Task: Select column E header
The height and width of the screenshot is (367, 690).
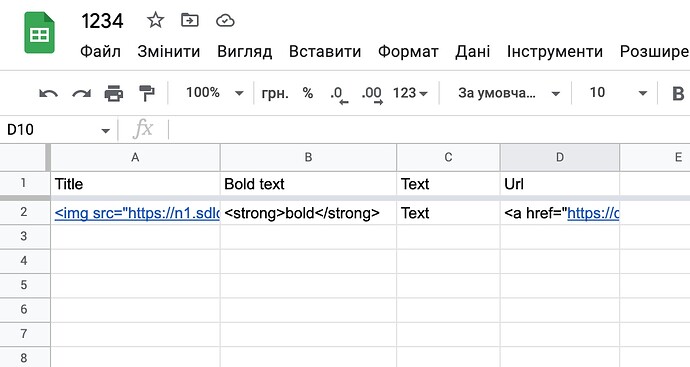Action: point(655,158)
